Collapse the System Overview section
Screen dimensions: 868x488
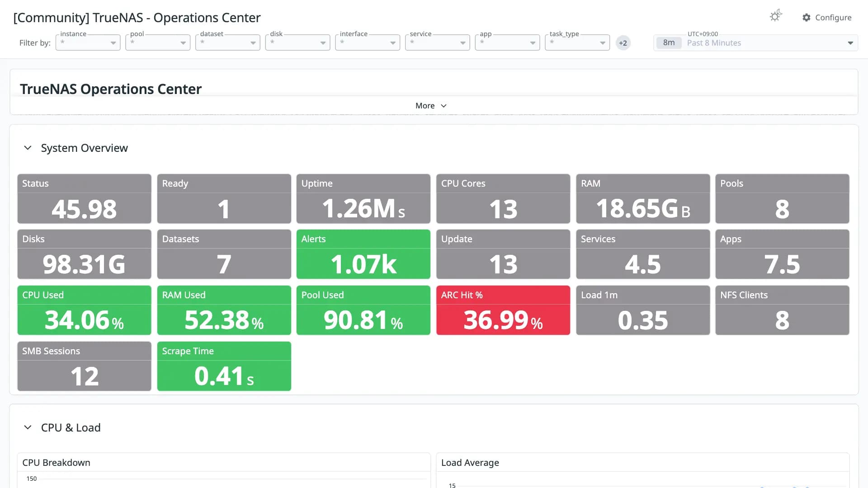tap(28, 148)
